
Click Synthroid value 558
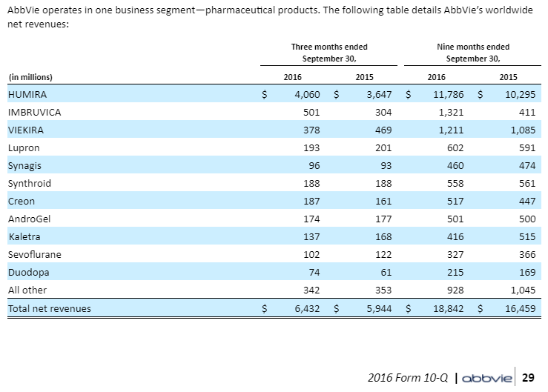click(x=455, y=184)
